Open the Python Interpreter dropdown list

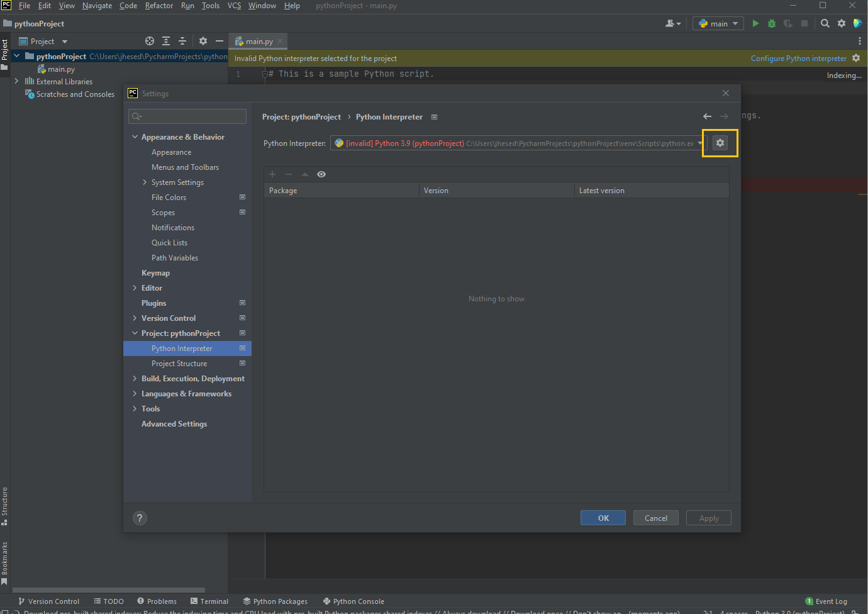point(701,143)
